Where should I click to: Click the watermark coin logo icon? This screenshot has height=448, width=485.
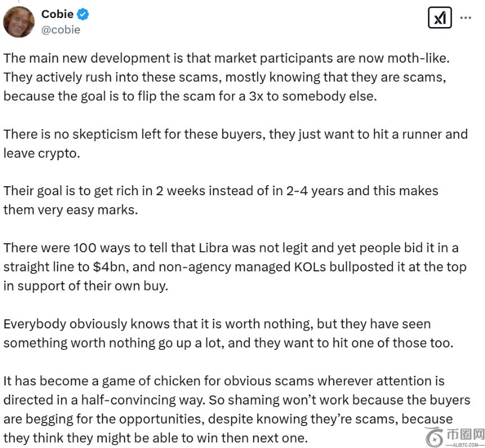point(435,437)
